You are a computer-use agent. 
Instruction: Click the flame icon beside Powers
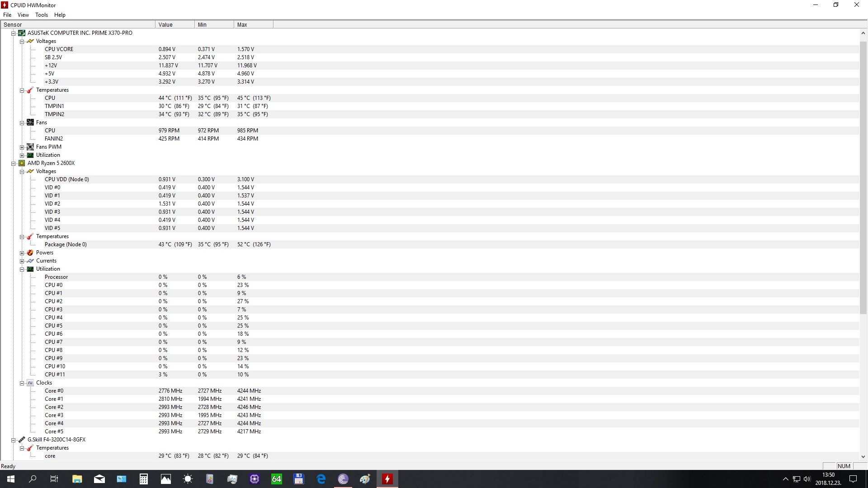[x=30, y=253]
